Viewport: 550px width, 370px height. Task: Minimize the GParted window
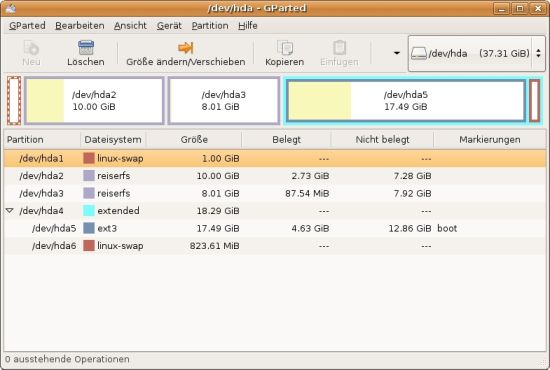[502, 8]
